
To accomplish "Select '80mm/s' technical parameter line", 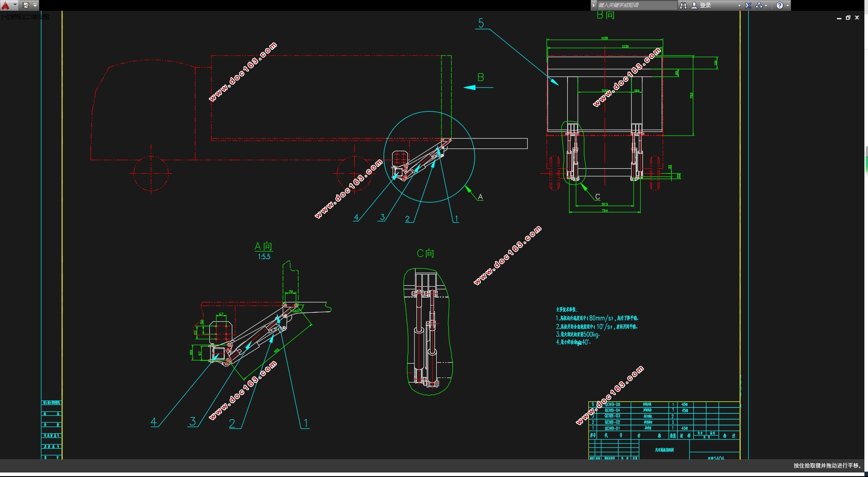I will tap(597, 318).
